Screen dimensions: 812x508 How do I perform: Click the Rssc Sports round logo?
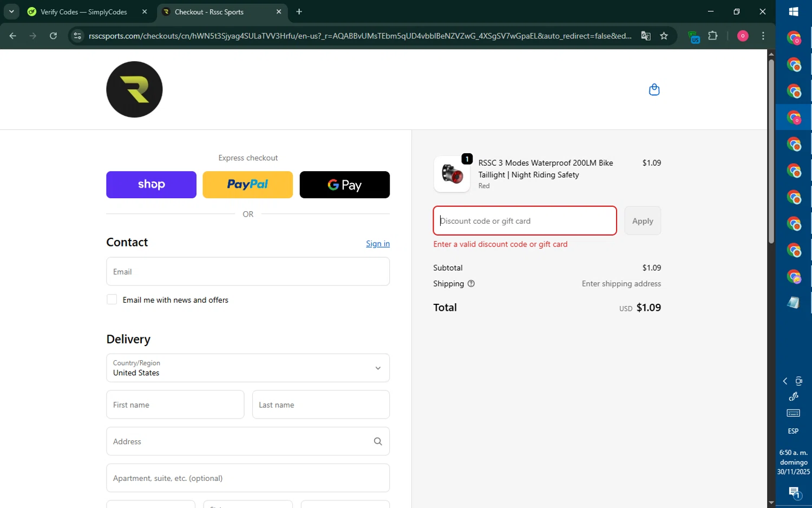click(x=134, y=89)
